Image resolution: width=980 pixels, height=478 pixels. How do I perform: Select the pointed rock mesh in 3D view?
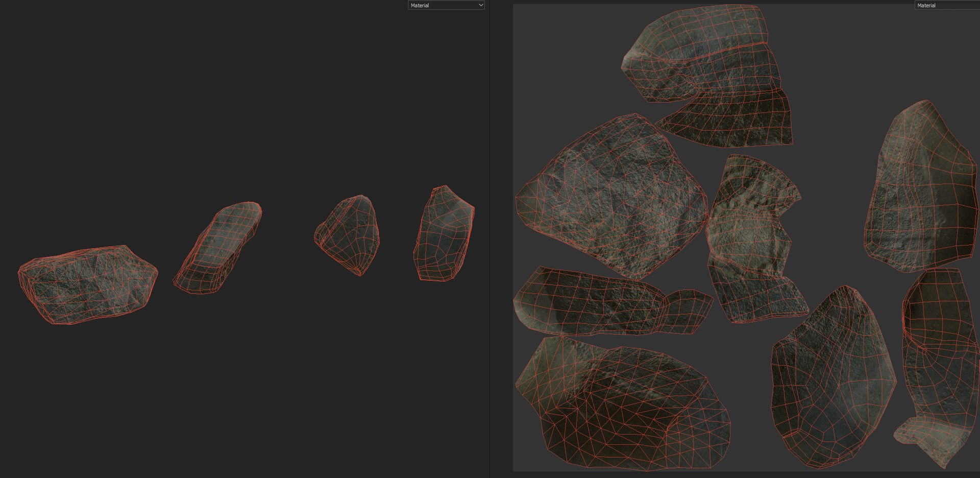pos(348,234)
